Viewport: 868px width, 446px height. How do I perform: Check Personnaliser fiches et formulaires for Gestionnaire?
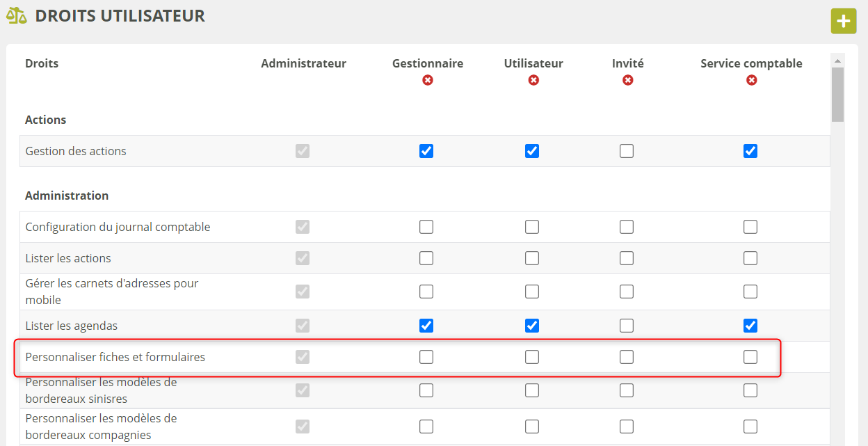point(426,357)
